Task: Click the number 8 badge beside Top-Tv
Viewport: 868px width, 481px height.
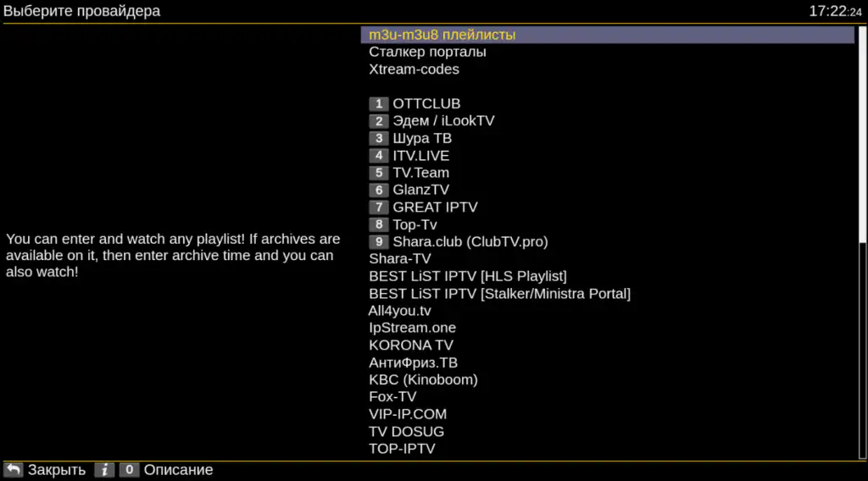Action: point(379,224)
